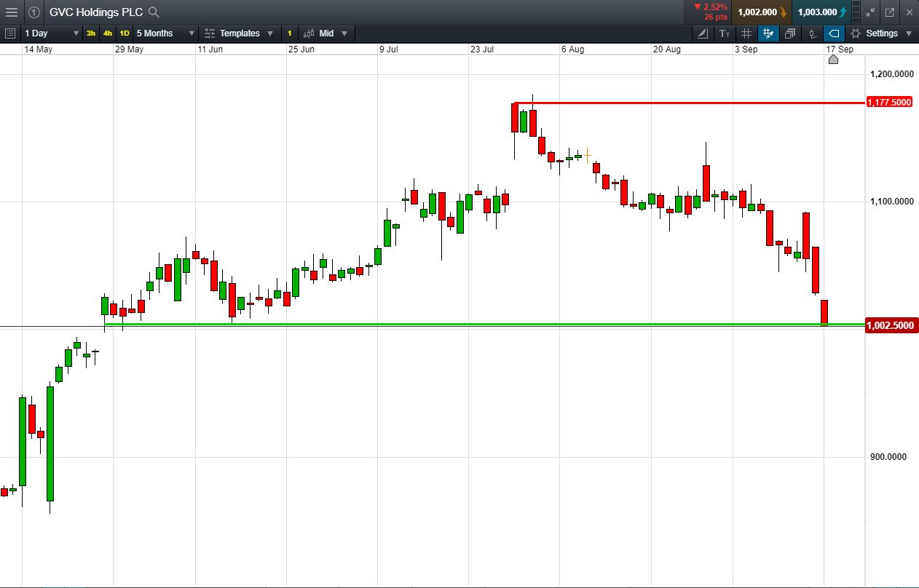This screenshot has width=919, height=588.
Task: Open the hamburger main menu
Action: [x=11, y=12]
